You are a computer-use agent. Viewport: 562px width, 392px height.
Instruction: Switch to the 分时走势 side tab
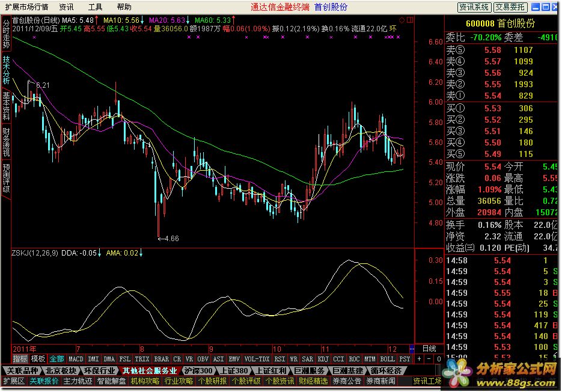tap(6, 34)
